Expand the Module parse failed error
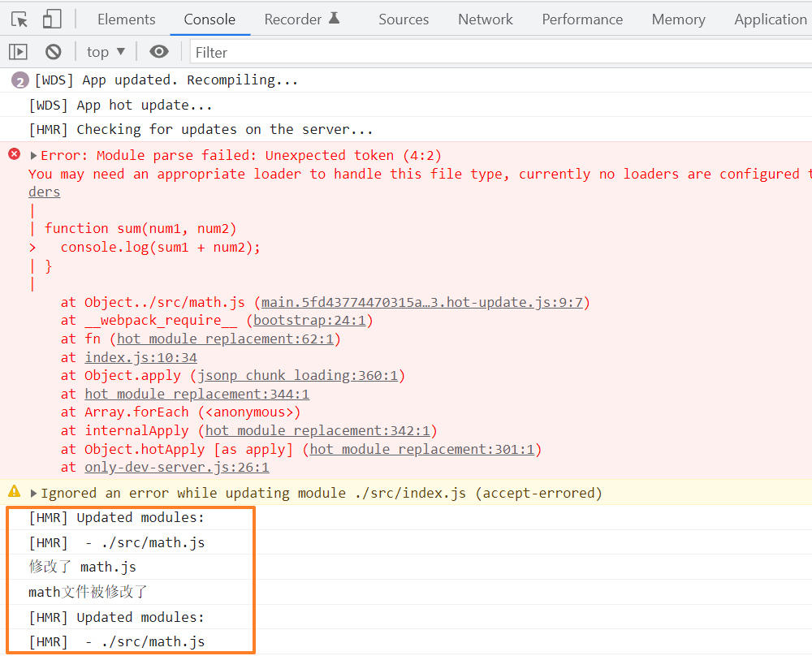The height and width of the screenshot is (656, 812). click(x=33, y=155)
